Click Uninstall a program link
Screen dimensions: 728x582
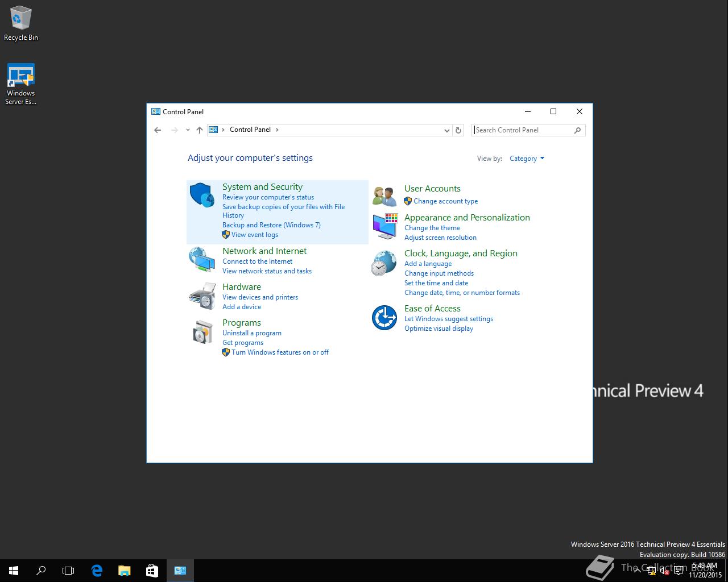click(251, 333)
